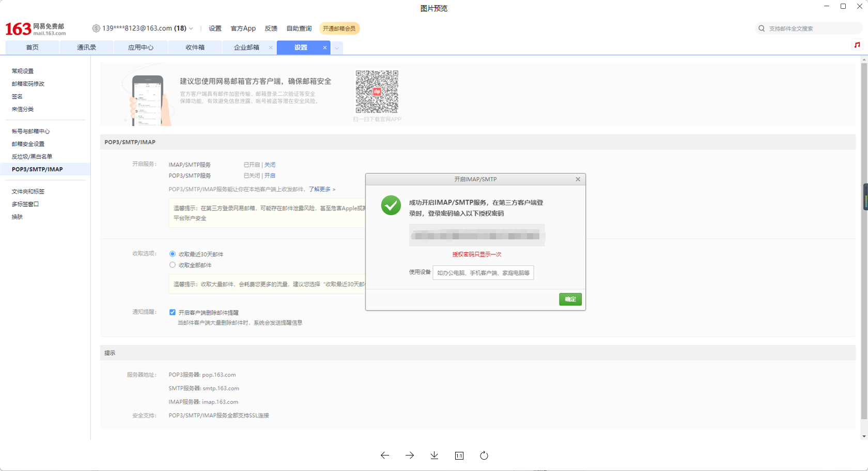
Task: Maximize the 图片预览 window
Action: pyautogui.click(x=843, y=6)
